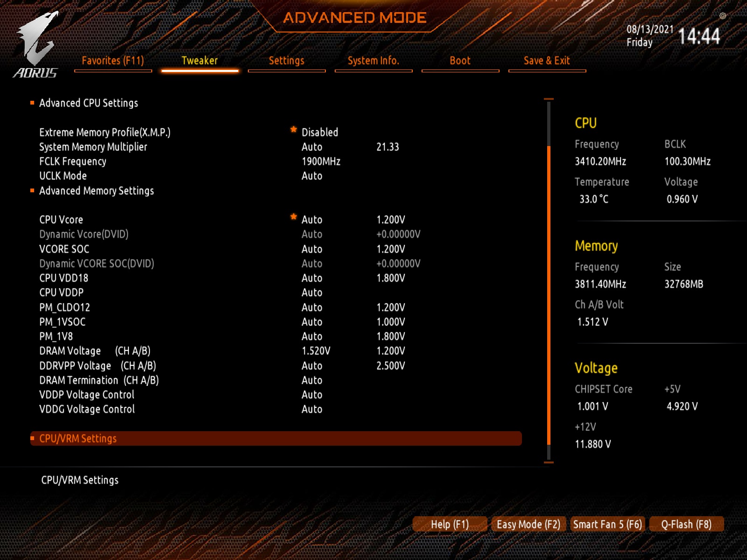Viewport: 747px width, 560px height.
Task: Switch to Easy Mode (F2)
Action: coord(529,524)
